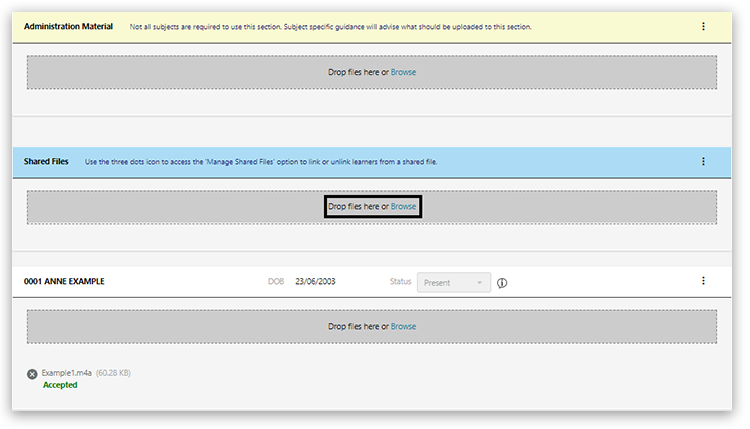Click the green Accepted status label

pyautogui.click(x=60, y=385)
